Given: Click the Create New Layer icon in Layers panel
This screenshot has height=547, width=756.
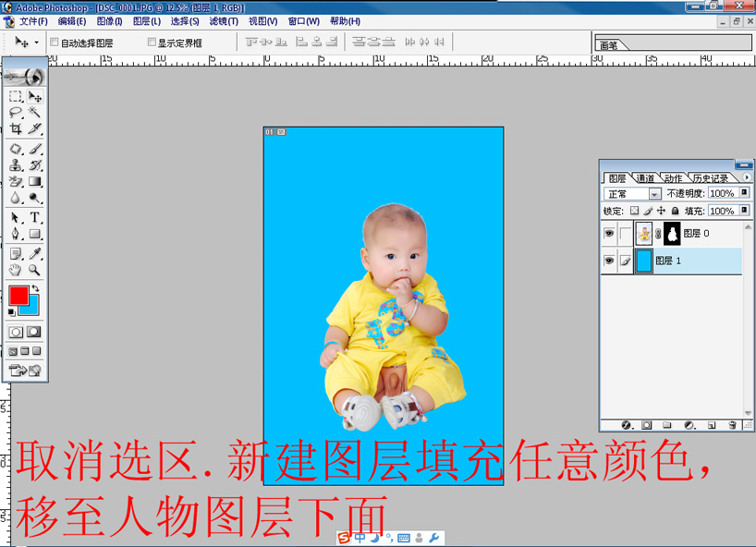Looking at the screenshot, I should click(x=711, y=424).
